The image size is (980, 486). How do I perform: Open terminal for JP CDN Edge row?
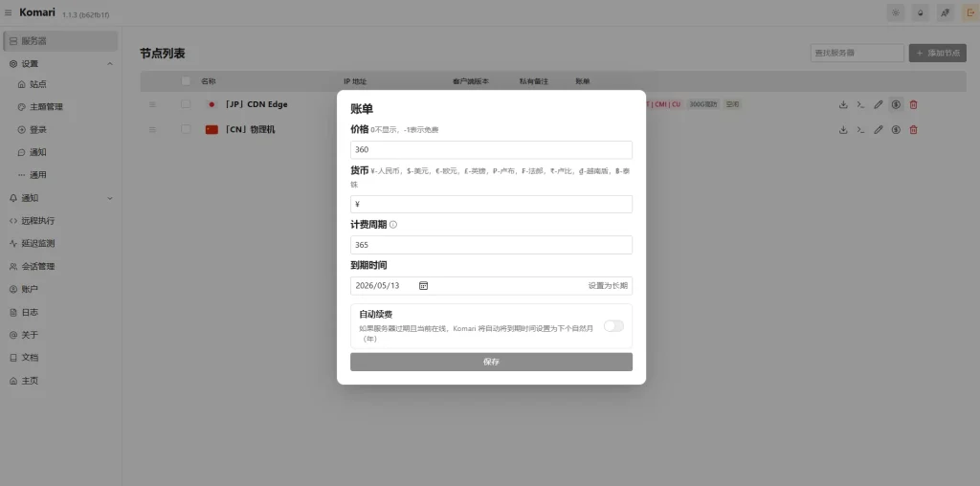860,104
